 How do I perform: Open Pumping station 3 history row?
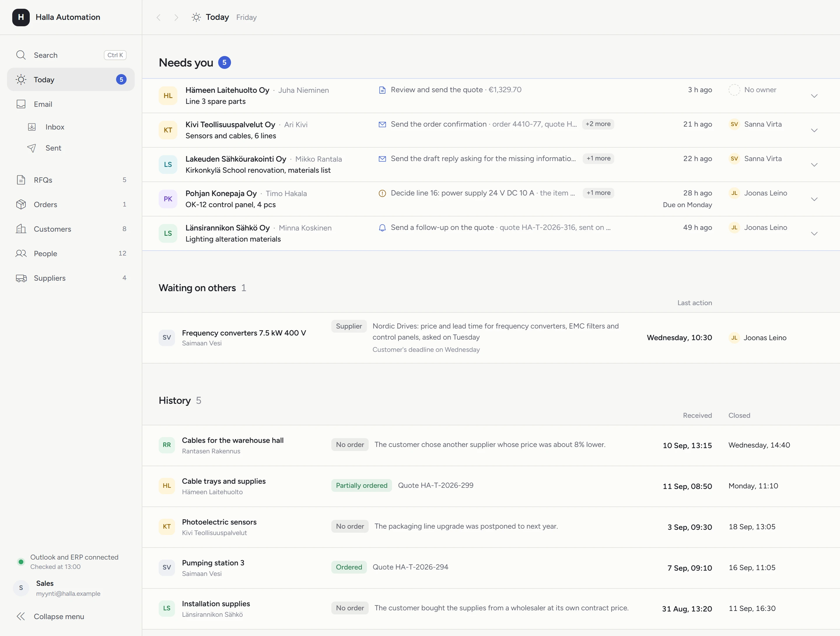[491, 568]
